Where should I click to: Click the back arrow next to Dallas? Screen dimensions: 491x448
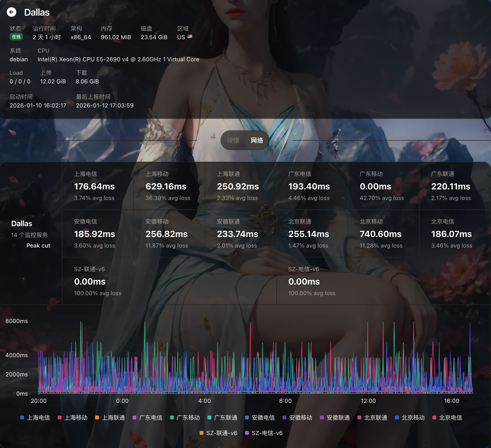(x=12, y=12)
